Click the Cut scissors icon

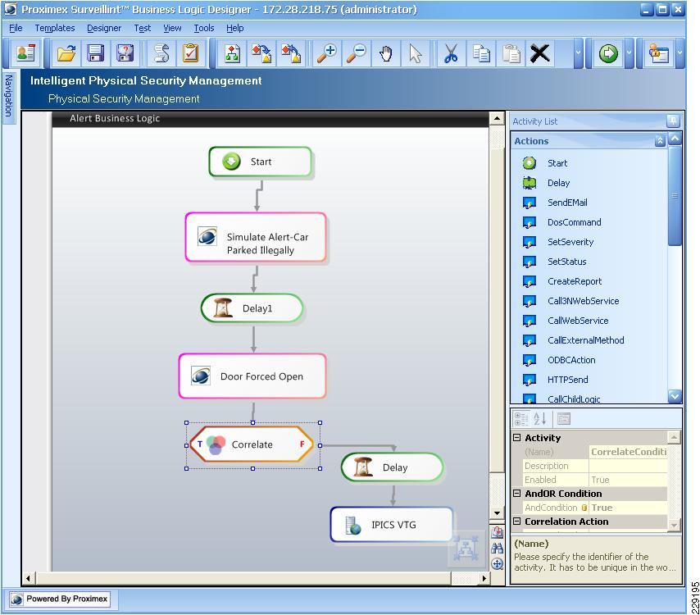coord(451,53)
